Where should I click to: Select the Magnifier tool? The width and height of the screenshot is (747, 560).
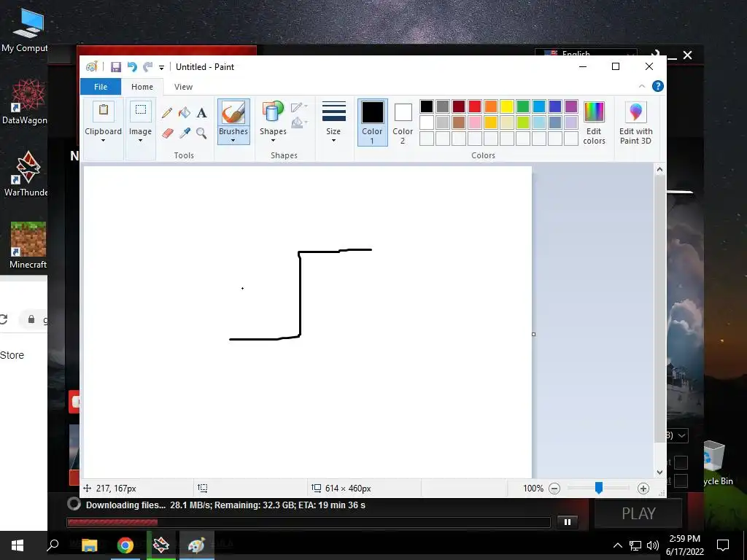(201, 133)
